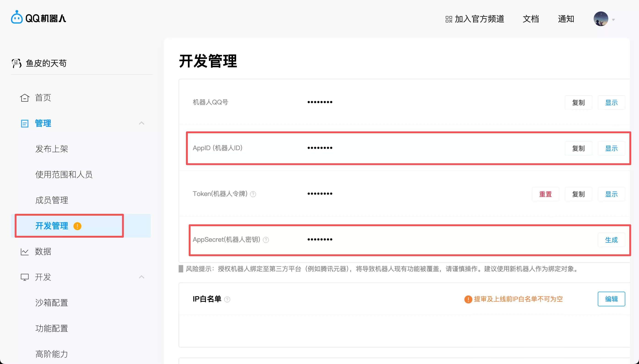Edit the IP白名单 with 编辑 button
Image resolution: width=639 pixels, height=364 pixels.
click(611, 299)
